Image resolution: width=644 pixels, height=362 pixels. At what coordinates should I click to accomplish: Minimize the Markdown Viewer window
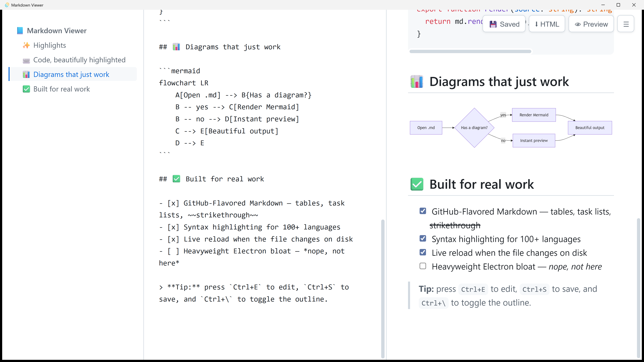(x=603, y=5)
